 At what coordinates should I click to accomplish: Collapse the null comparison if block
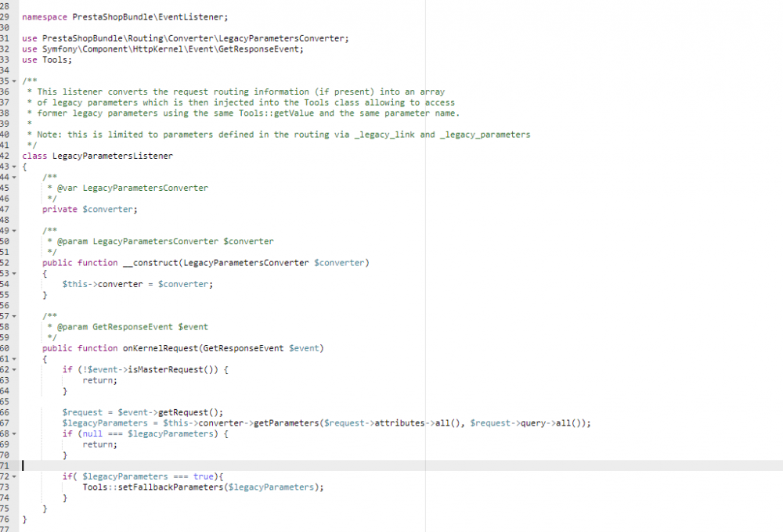pos(16,433)
